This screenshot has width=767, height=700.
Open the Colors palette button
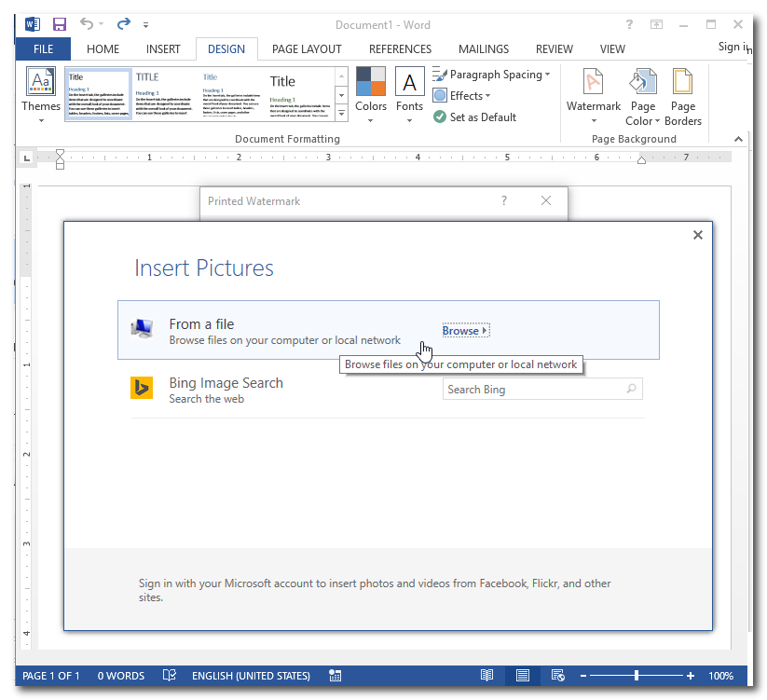[x=370, y=94]
